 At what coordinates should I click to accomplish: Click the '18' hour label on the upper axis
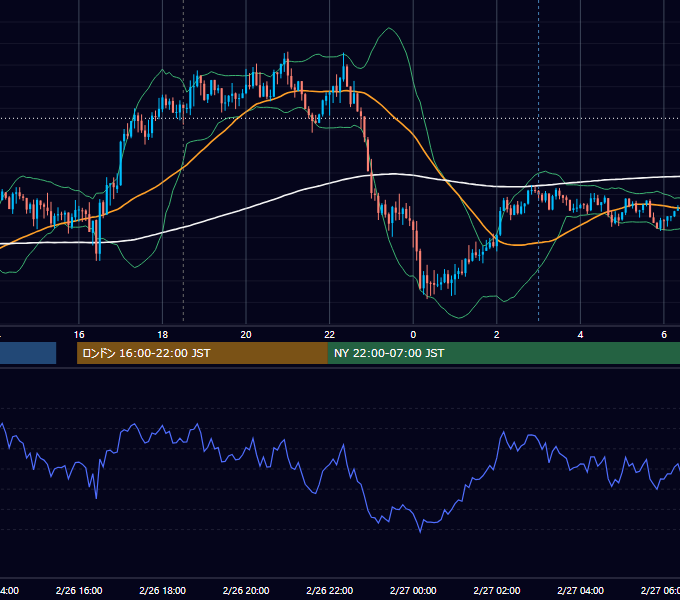coord(163,335)
